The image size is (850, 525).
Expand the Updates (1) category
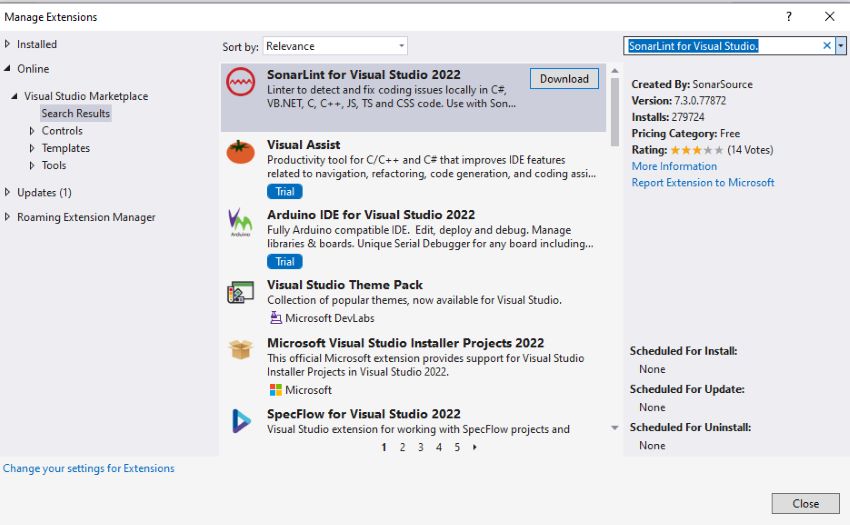[x=7, y=192]
